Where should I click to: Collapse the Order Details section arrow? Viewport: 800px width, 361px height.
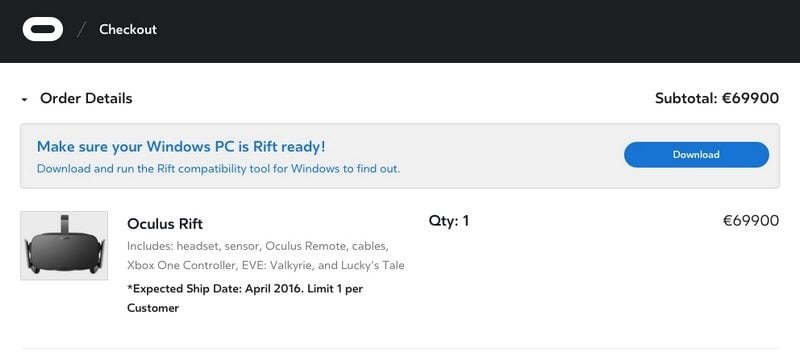coord(24,100)
